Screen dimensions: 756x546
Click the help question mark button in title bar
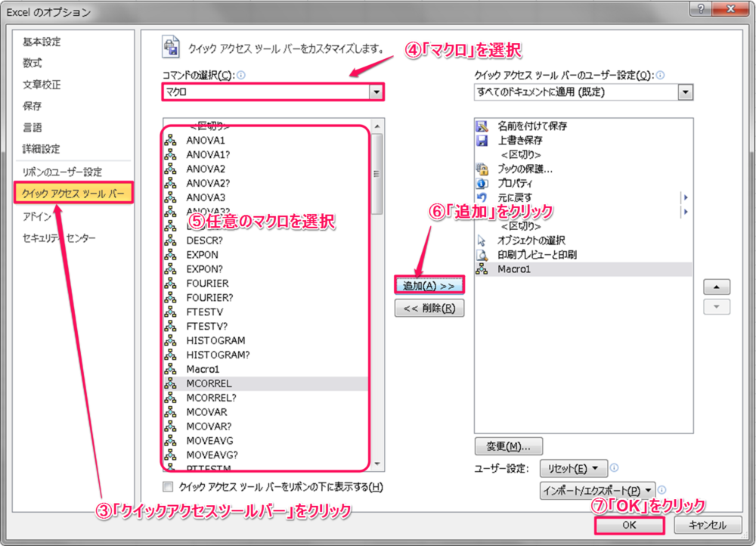(703, 9)
